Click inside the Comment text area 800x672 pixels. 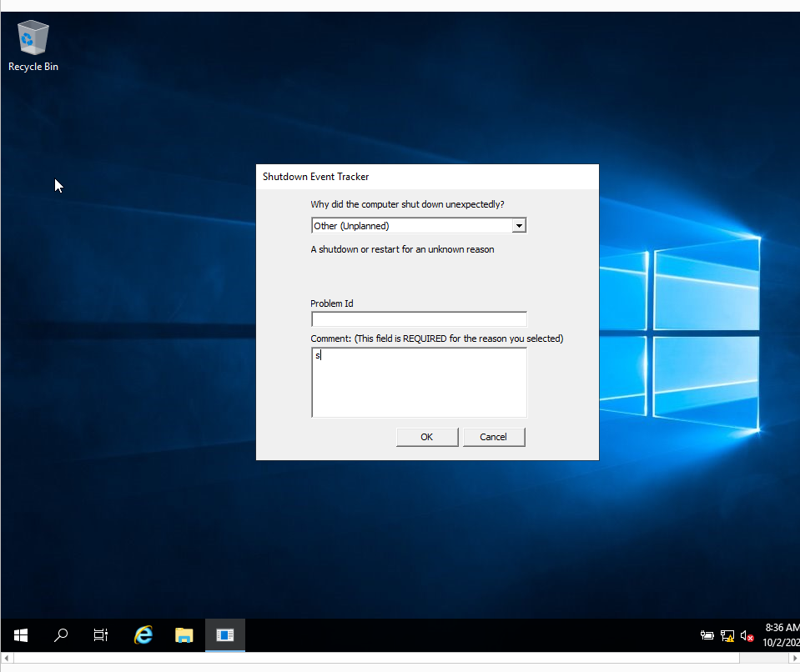[419, 383]
